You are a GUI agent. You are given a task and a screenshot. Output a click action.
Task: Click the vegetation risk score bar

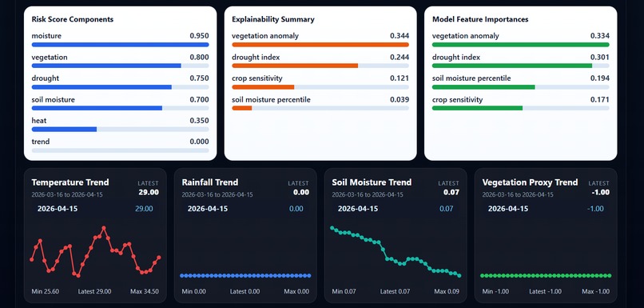[120, 66]
